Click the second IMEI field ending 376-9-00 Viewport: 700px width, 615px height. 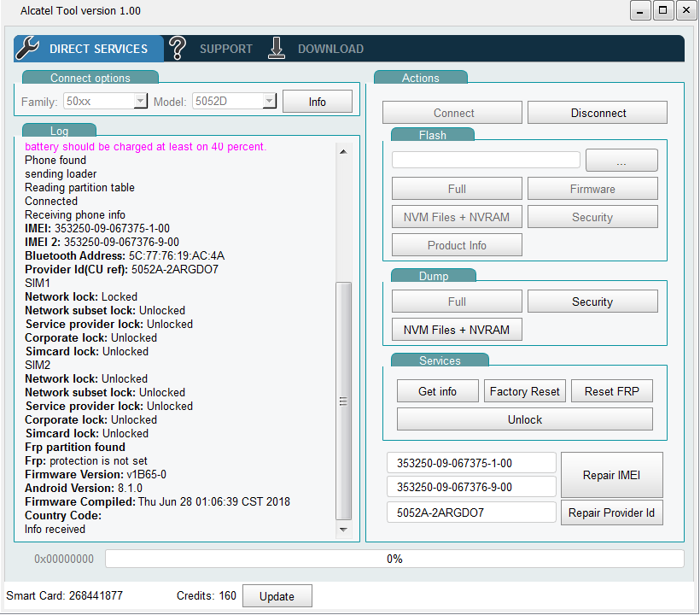point(471,486)
